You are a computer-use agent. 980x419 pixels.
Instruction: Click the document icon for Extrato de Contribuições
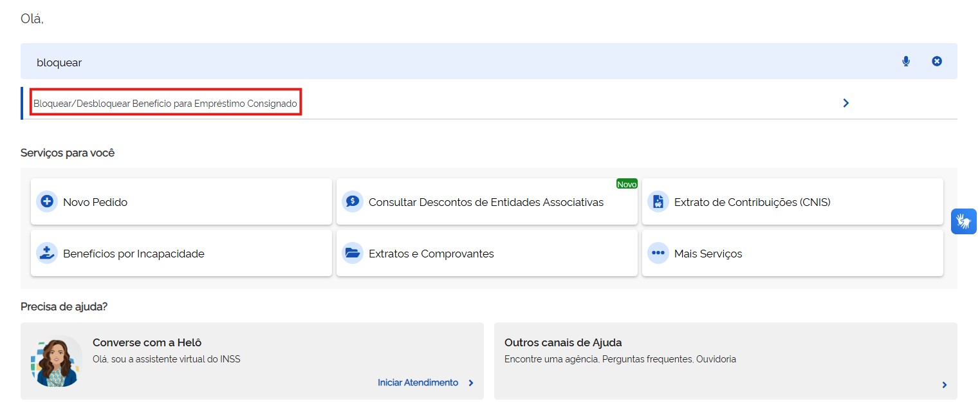coord(658,201)
